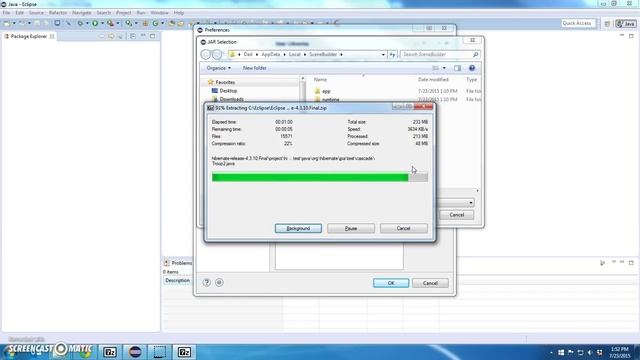Screen dimensions: 640x360
Task: Click the Back arrow in JAR Selection
Action: tap(206, 54)
